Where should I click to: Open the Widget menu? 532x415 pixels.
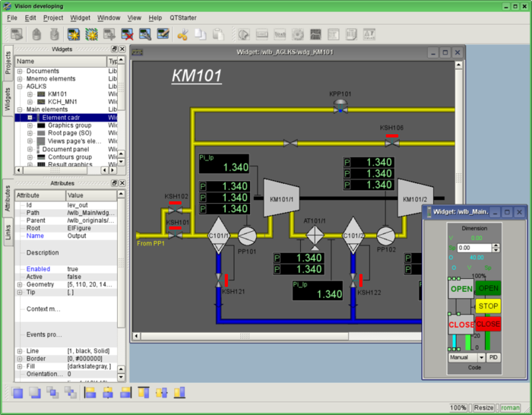point(80,17)
